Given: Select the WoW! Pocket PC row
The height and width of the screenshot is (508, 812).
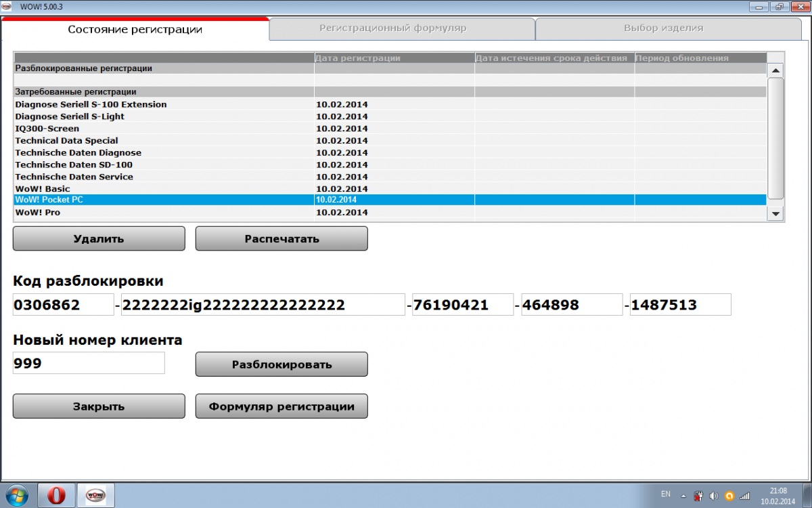Looking at the screenshot, I should [x=390, y=200].
